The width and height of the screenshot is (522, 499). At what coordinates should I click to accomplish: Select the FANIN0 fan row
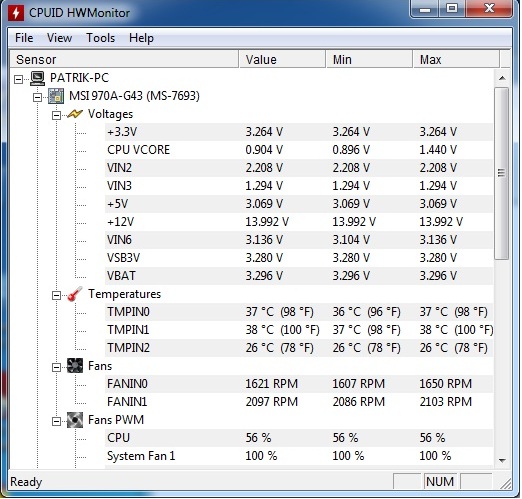coord(299,384)
